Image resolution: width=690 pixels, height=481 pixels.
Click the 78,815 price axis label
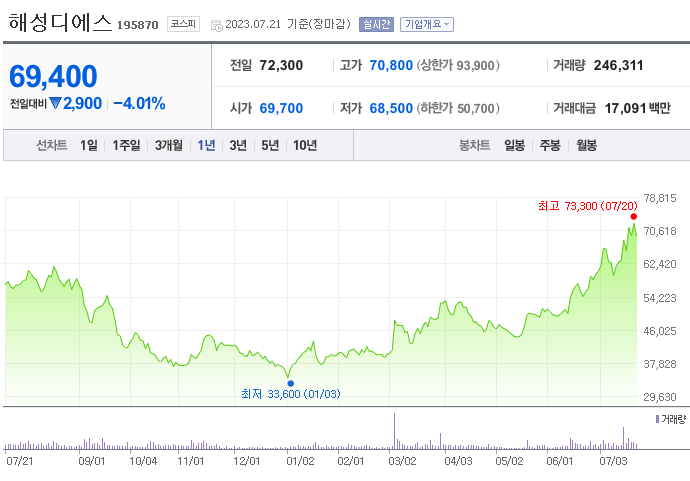660,198
